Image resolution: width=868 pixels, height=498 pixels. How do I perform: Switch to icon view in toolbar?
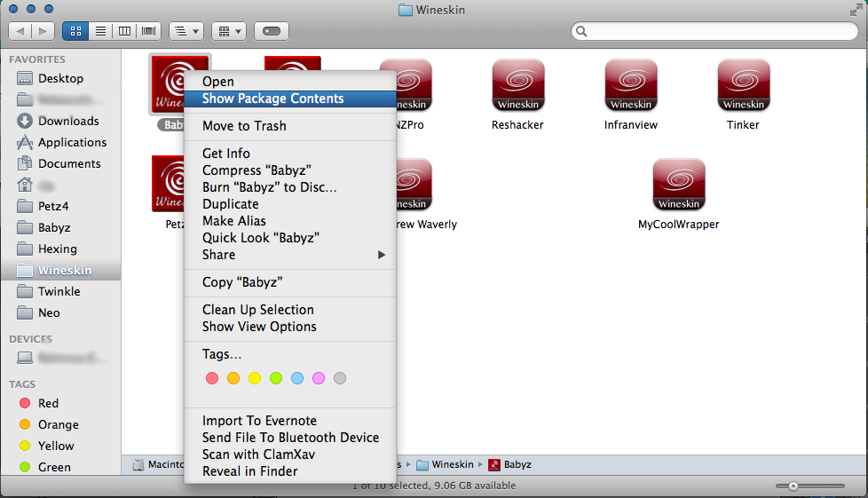pos(75,31)
